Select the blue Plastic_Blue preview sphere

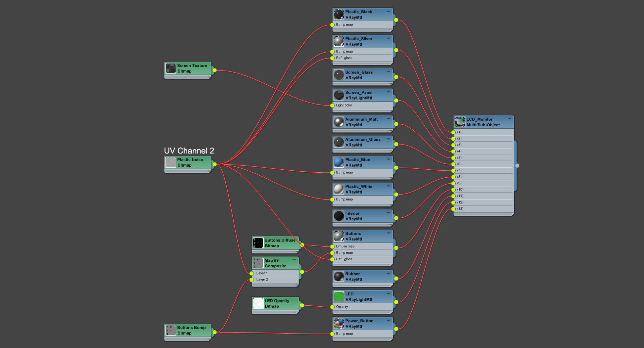(x=339, y=162)
